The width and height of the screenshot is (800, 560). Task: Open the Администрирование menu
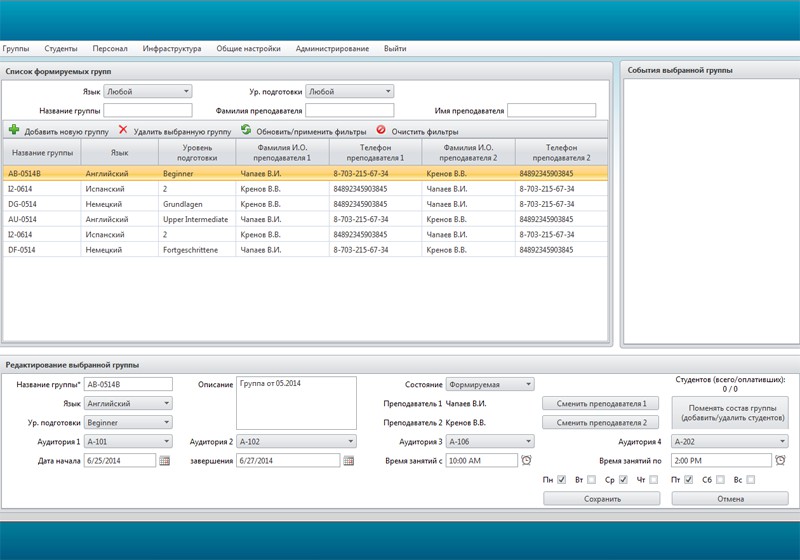[x=332, y=48]
